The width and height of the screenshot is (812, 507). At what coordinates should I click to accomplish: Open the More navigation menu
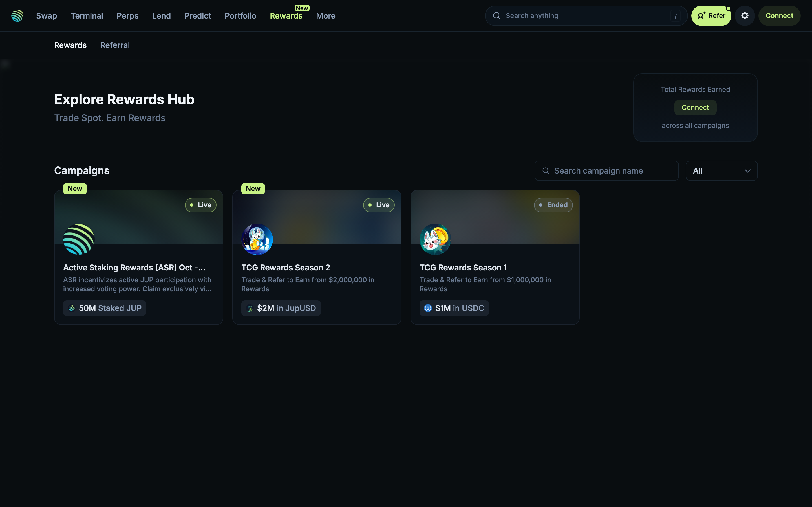325,16
